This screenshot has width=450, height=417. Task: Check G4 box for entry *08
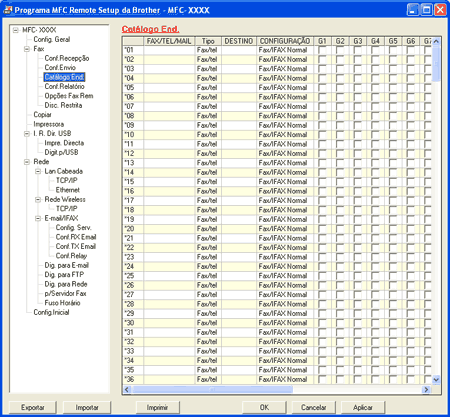375,116
